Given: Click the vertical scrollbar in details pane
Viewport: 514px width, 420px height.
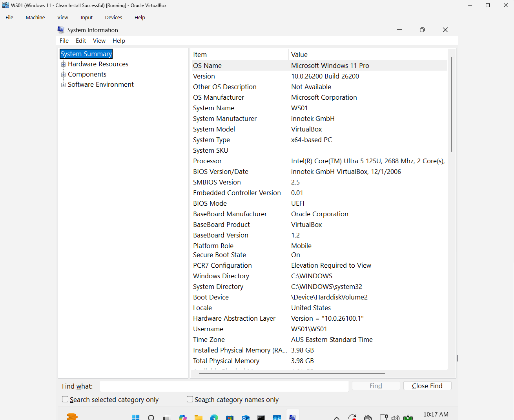Looking at the screenshot, I should click(451, 104).
